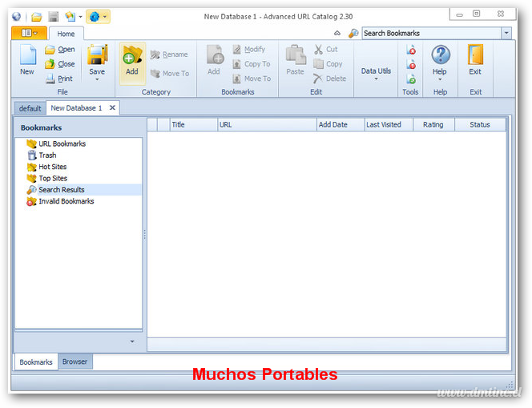Image resolution: width=532 pixels, height=408 pixels.
Task: Click the Save floppy disk icon
Action: 97,55
